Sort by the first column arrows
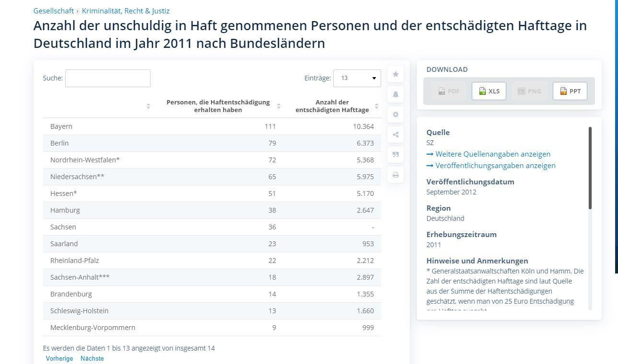618x364 pixels. point(148,106)
